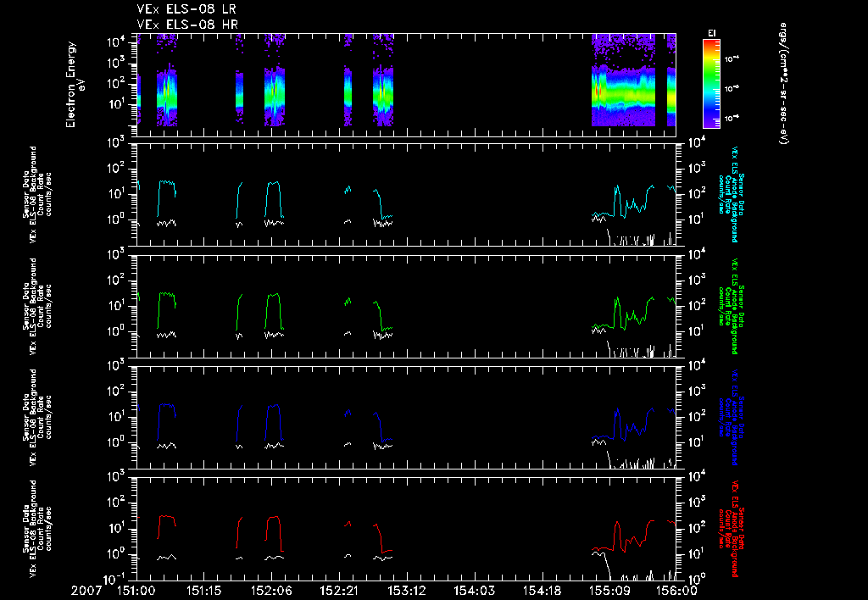Click the widest spectrogram data block before 156:00
868x600 pixels.
tap(623, 81)
